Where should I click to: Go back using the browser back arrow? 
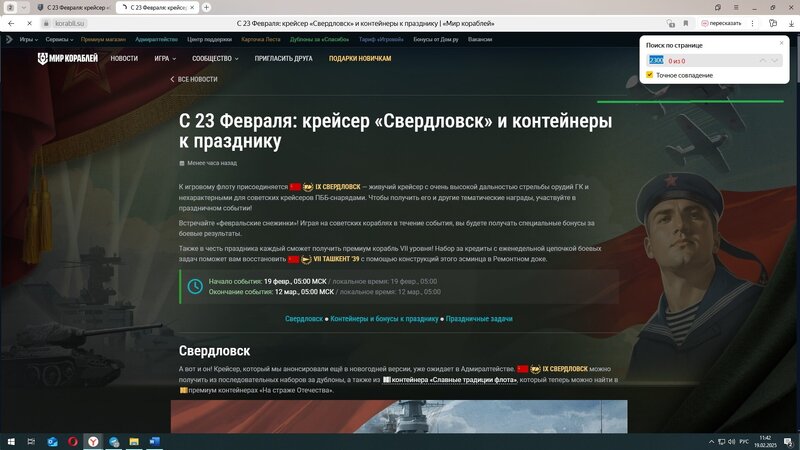(11, 23)
